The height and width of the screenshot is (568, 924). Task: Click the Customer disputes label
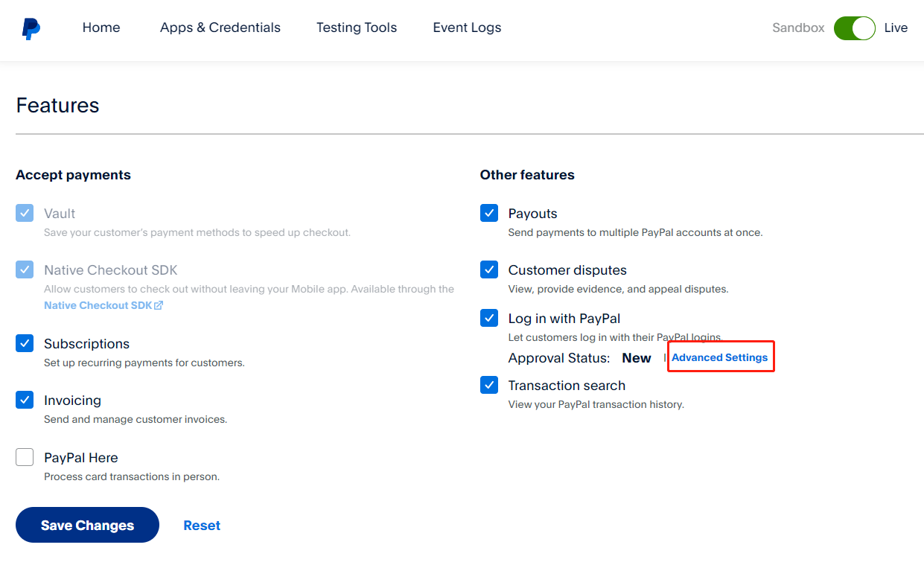pyautogui.click(x=567, y=270)
